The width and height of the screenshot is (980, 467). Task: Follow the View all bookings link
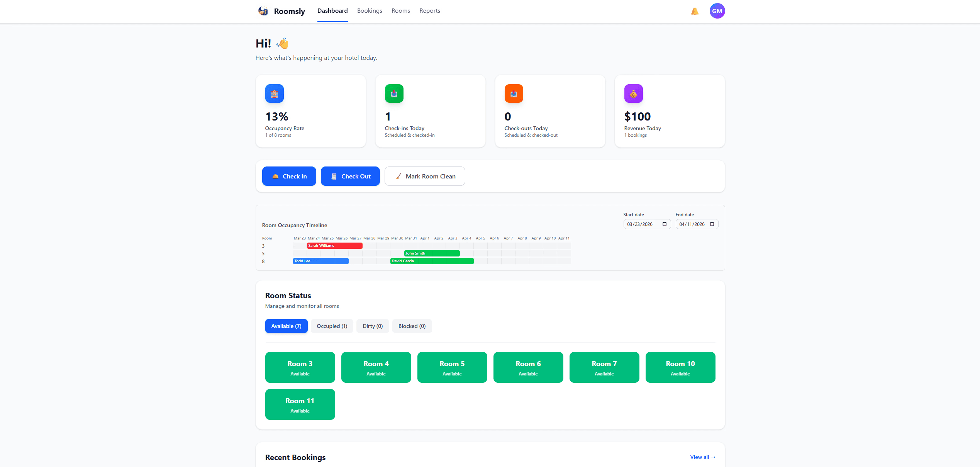[x=702, y=457]
